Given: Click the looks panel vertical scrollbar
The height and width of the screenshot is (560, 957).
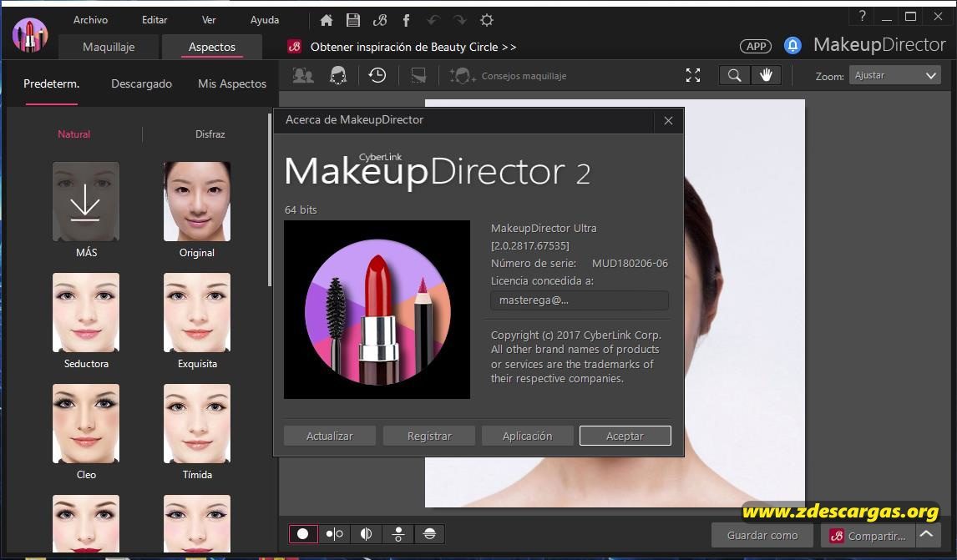Looking at the screenshot, I should pos(269,199).
